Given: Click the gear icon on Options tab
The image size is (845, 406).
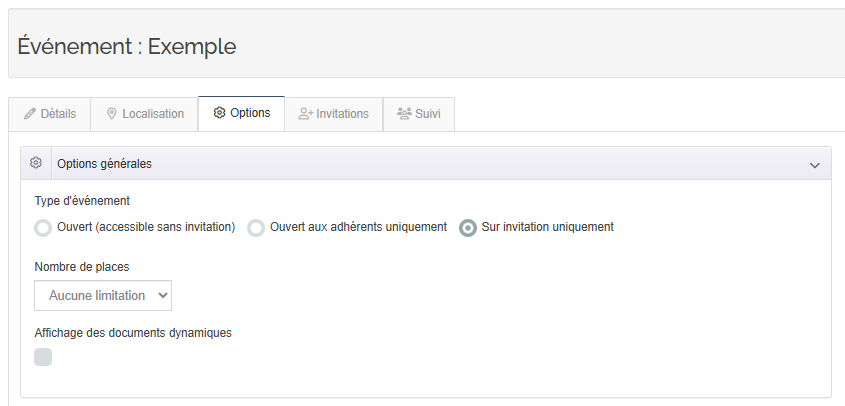Looking at the screenshot, I should 219,113.
